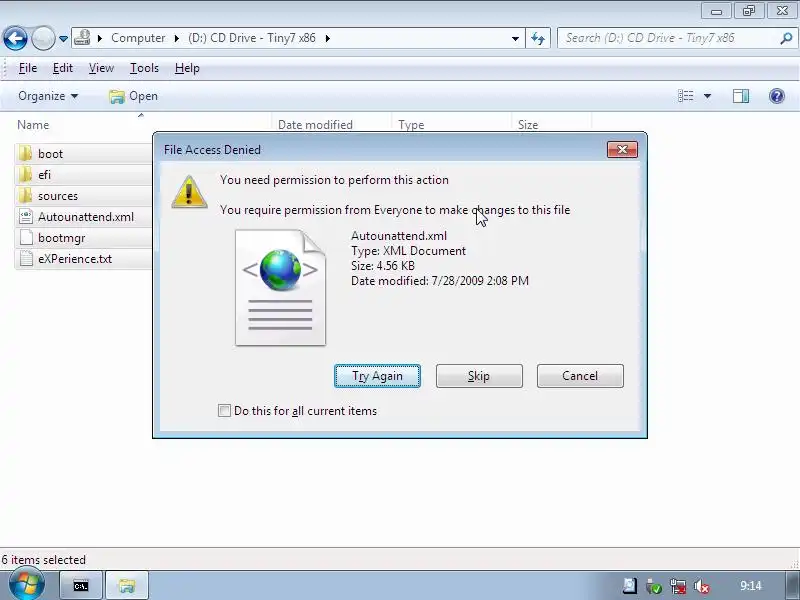Open the Edit menu
This screenshot has height=600, width=800.
pyautogui.click(x=63, y=68)
